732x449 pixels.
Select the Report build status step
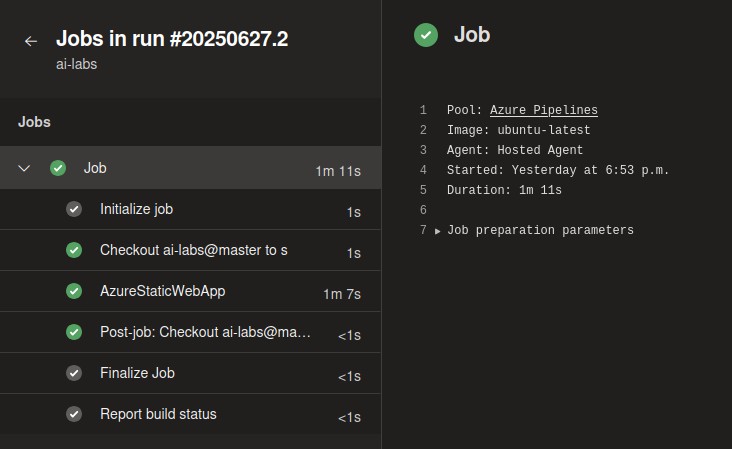190,414
